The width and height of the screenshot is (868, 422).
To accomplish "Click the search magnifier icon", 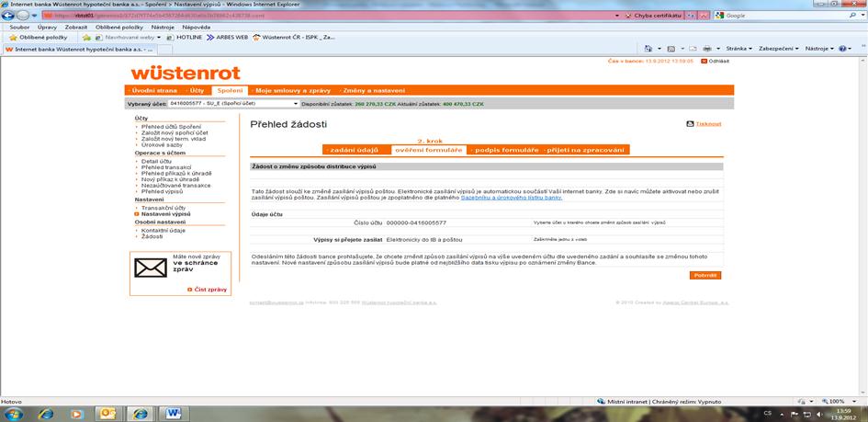I will click(x=853, y=16).
